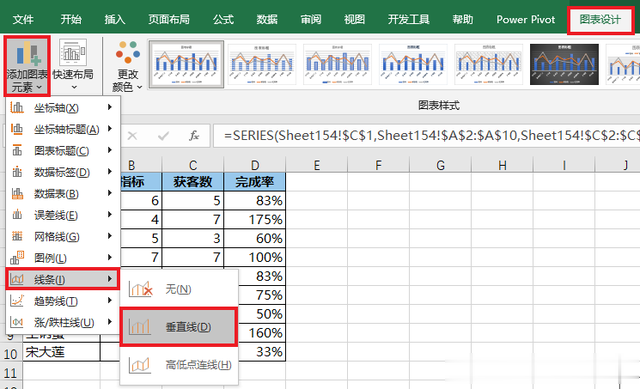Apply the dark background chart style

click(564, 64)
